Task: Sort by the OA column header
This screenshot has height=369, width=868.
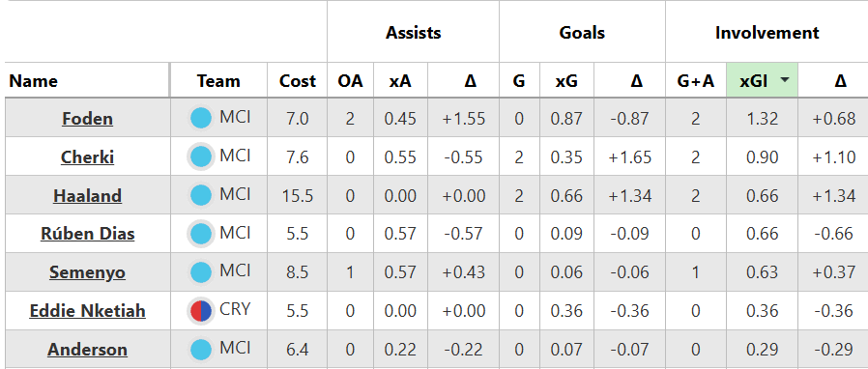Action: click(351, 81)
